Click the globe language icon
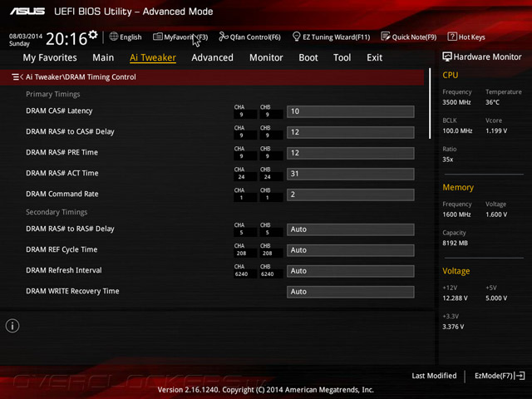Screen dimensions: 532x399 [x=114, y=37]
